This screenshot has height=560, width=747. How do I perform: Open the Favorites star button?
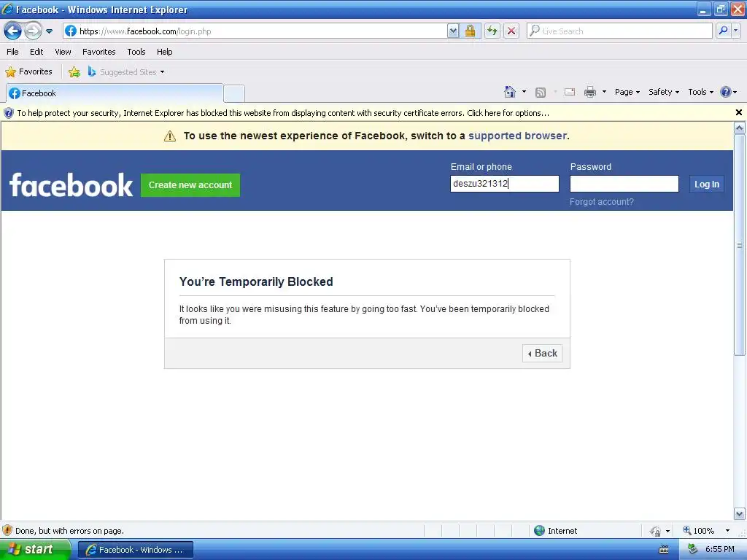tap(28, 72)
